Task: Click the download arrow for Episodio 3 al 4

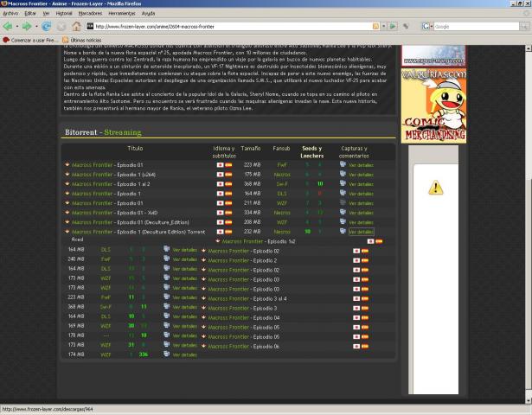Action: pos(203,298)
